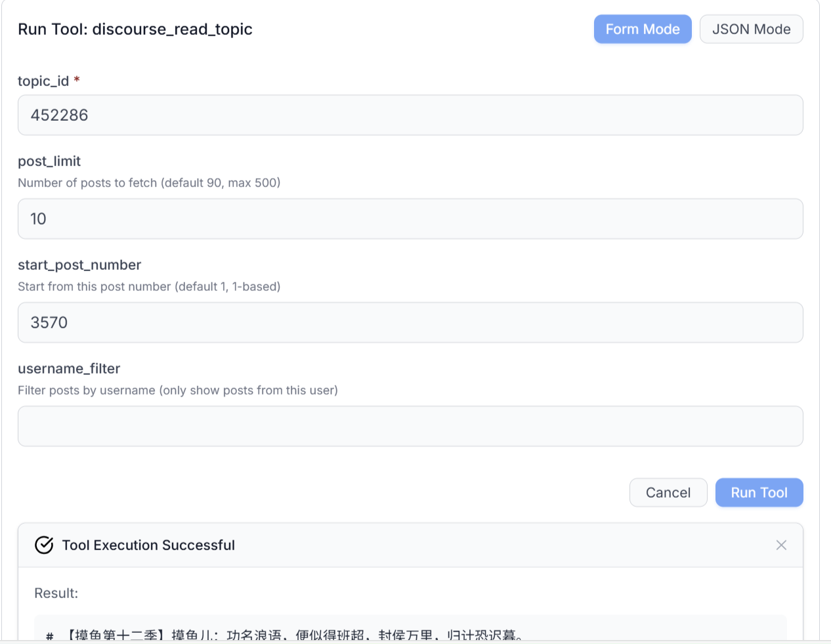Click the username_filter label
Viewport: 831px width, 644px height.
(69, 369)
